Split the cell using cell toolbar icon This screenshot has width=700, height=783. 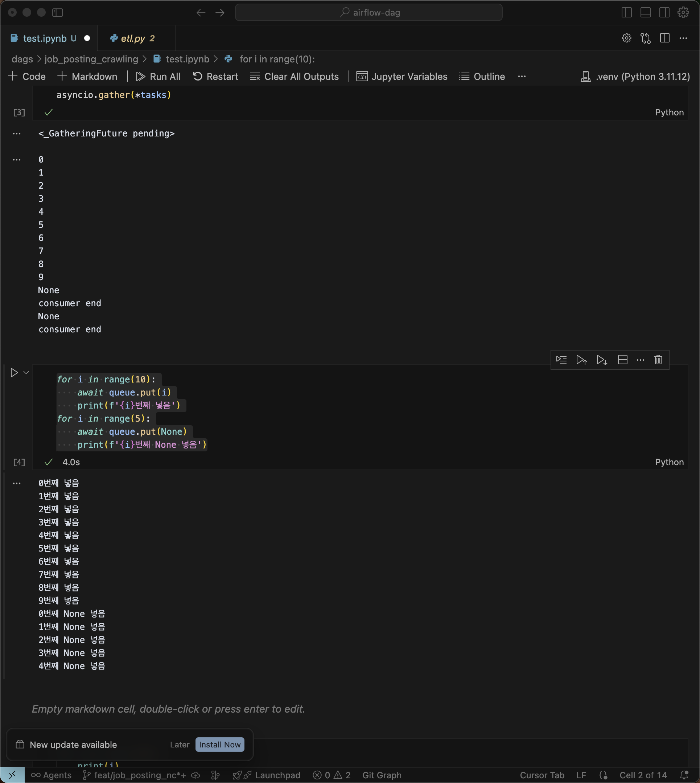622,360
